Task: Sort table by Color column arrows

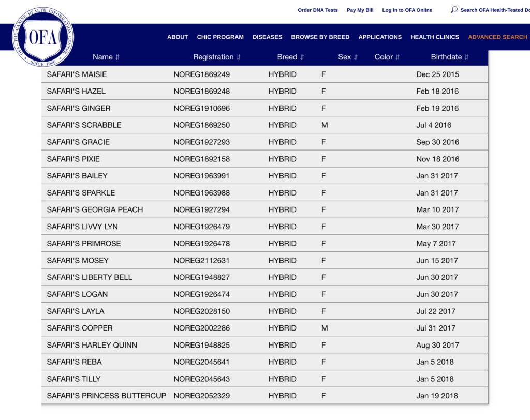Action: (397, 57)
